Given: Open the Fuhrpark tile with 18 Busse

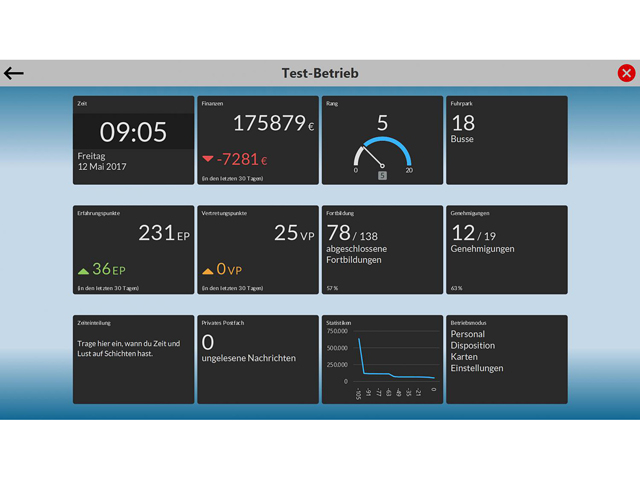Looking at the screenshot, I should pyautogui.click(x=506, y=140).
